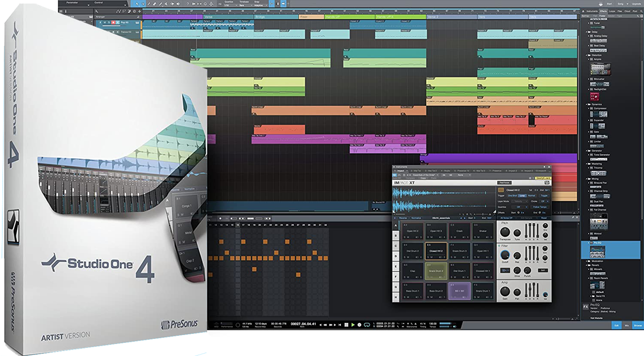The height and width of the screenshot is (356, 644).
Task: Select pad bank A in Impact XT
Action: click(396, 226)
